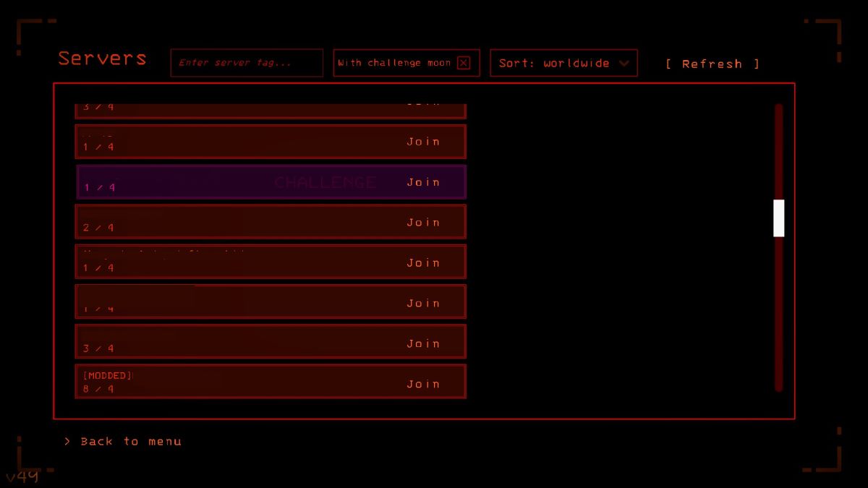Grab the white scrollbar thumb
The width and height of the screenshot is (868, 488).
(779, 218)
